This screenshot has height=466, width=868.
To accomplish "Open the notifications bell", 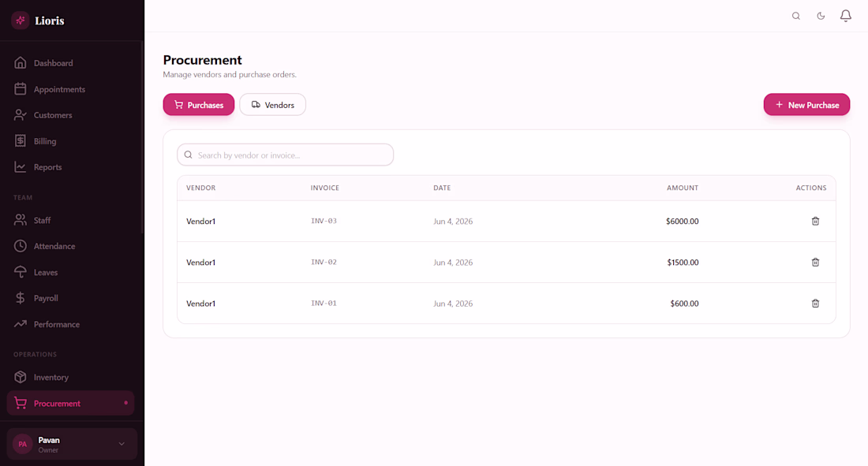I will coord(845,16).
